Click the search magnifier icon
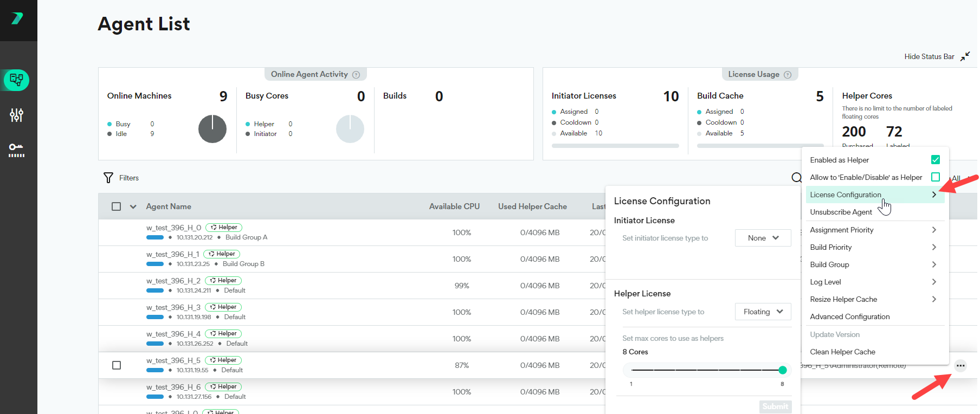The image size is (980, 414). (x=796, y=178)
